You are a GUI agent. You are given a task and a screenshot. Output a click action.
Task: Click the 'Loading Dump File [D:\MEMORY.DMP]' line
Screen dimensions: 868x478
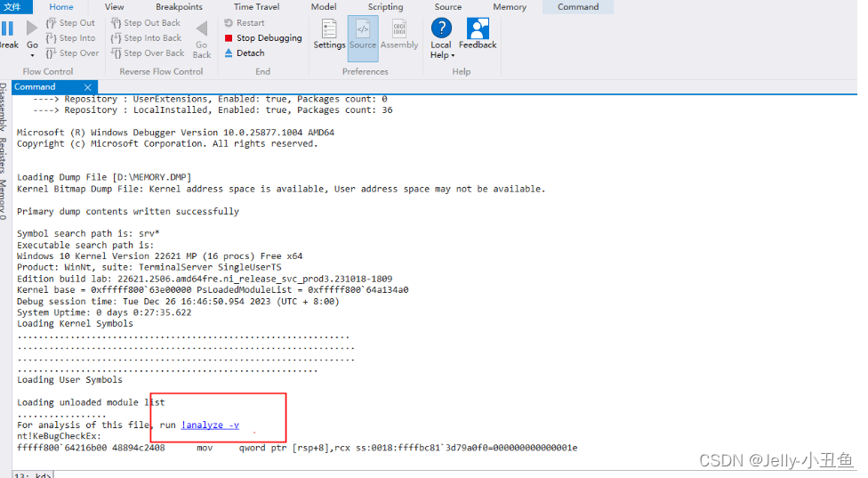[104, 177]
